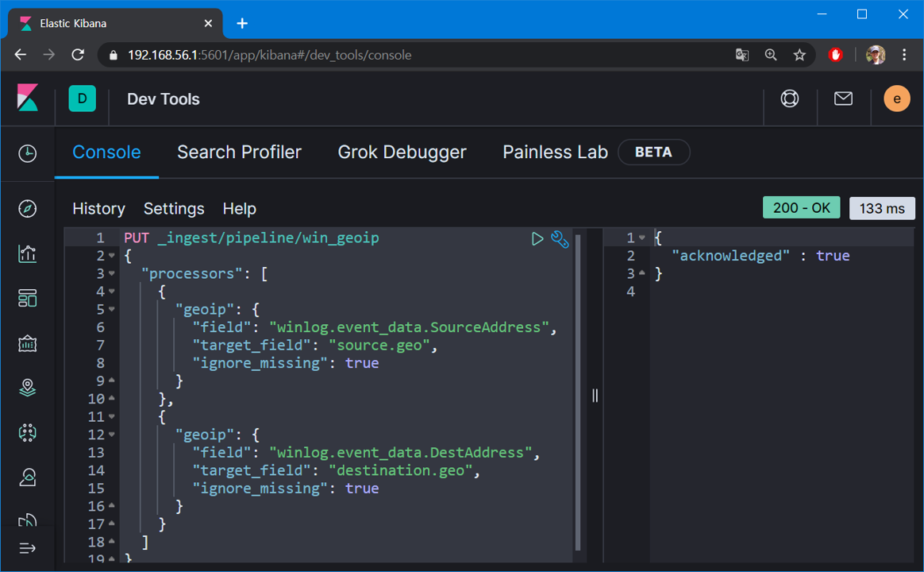Open Chrome three-dot menu
Viewport: 924px width, 572px height.
click(904, 55)
